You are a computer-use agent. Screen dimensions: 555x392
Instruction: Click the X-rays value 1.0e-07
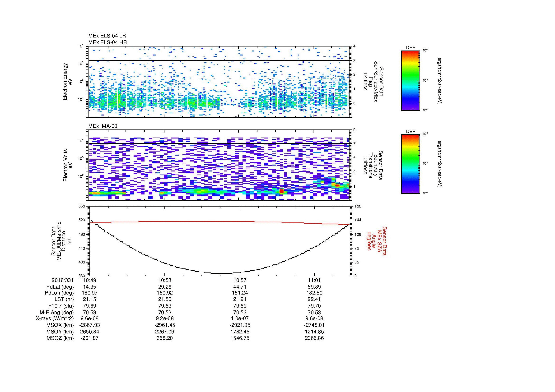[240, 318]
